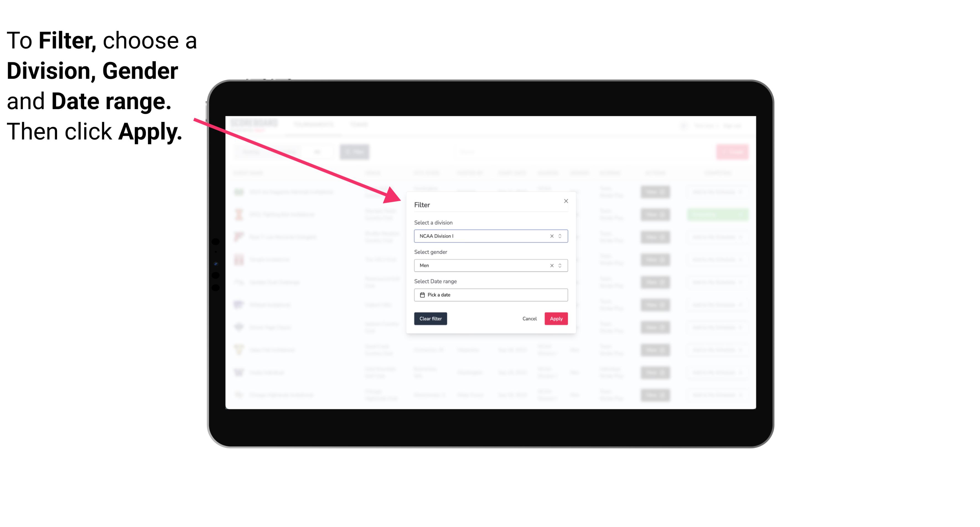The height and width of the screenshot is (527, 980).
Task: Click the Apply button to filter results
Action: tap(555, 319)
